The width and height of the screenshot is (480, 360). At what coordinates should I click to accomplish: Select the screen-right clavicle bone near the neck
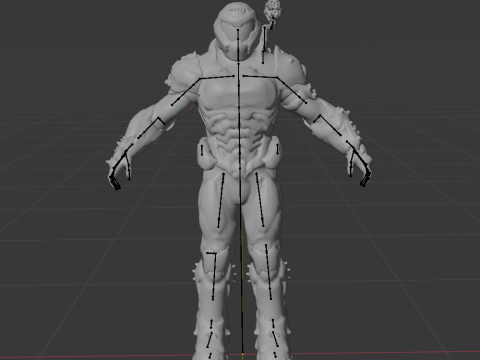260,77
